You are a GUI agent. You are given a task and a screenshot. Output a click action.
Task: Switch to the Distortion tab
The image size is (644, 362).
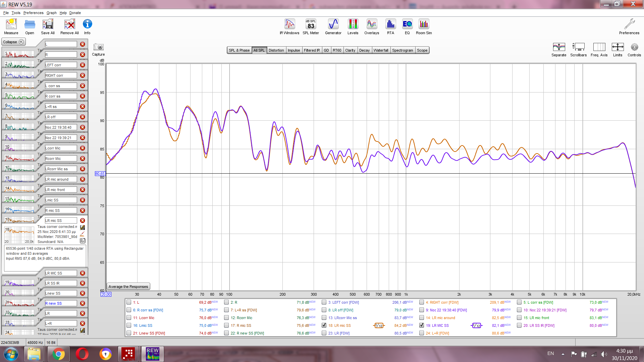click(x=276, y=50)
